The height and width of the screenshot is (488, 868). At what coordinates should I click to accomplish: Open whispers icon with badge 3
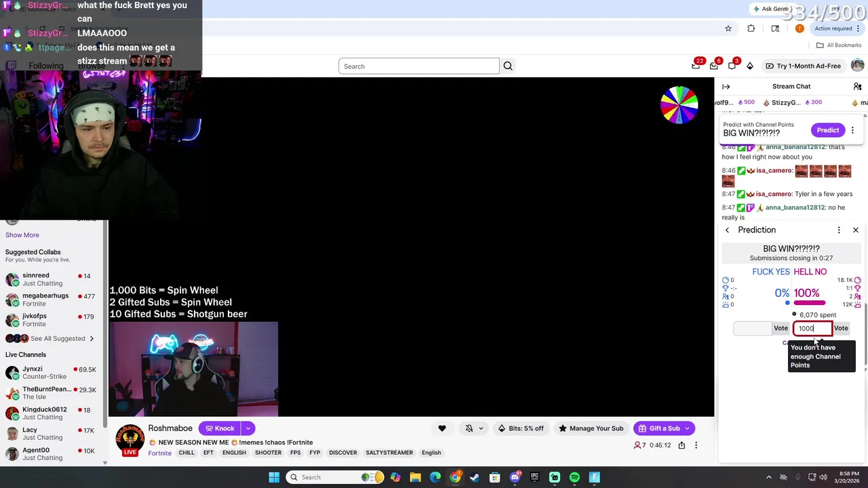pyautogui.click(x=732, y=66)
